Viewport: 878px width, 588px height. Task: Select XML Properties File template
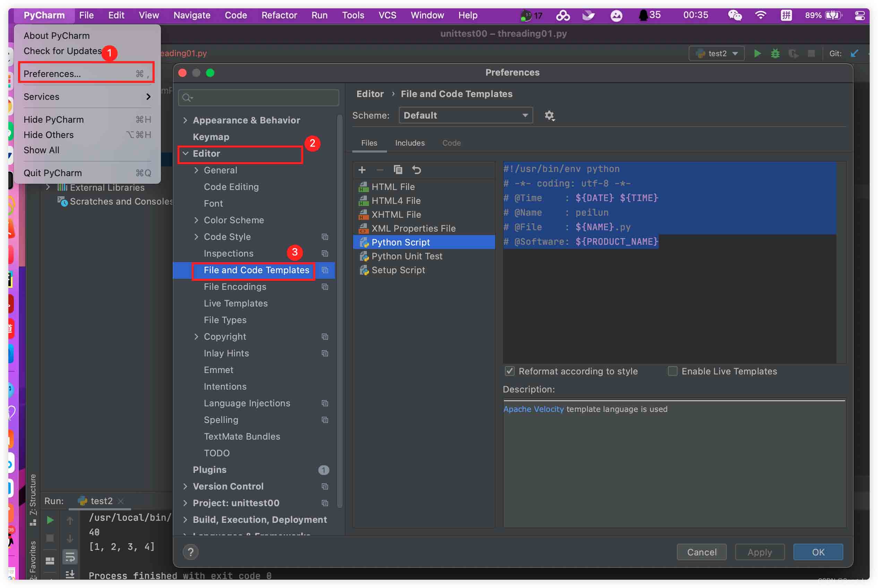coord(424,228)
